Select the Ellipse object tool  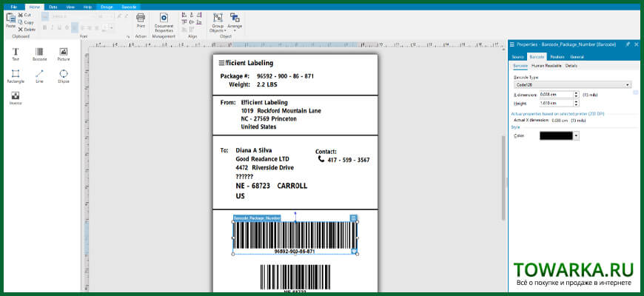tap(63, 76)
